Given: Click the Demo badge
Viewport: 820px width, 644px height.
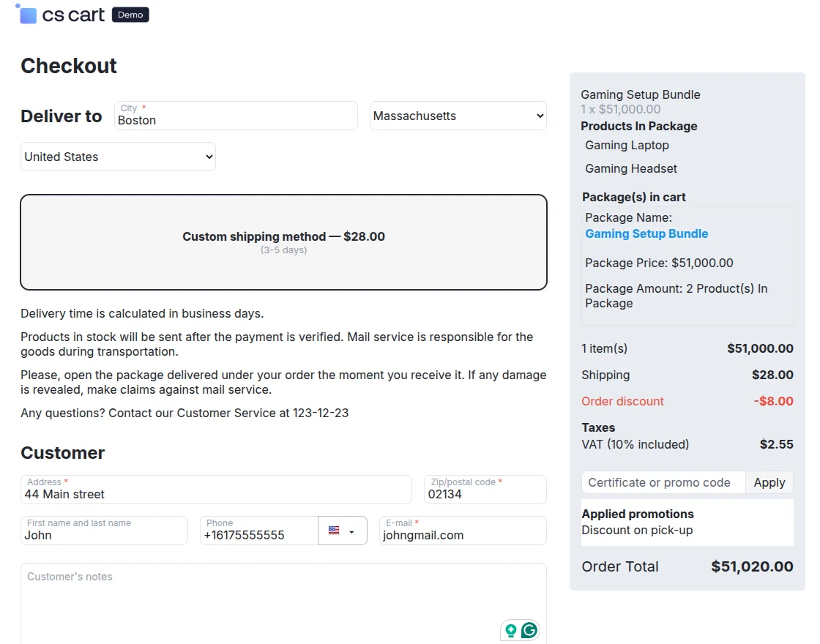Looking at the screenshot, I should pyautogui.click(x=130, y=15).
